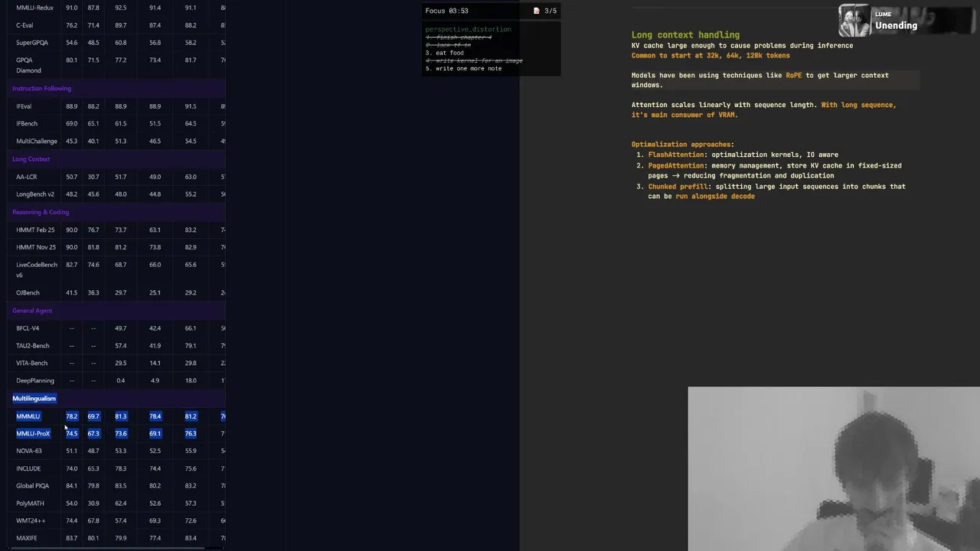Click the 'Instruction Following' section header
The height and width of the screenshot is (551, 980).
coord(41,88)
